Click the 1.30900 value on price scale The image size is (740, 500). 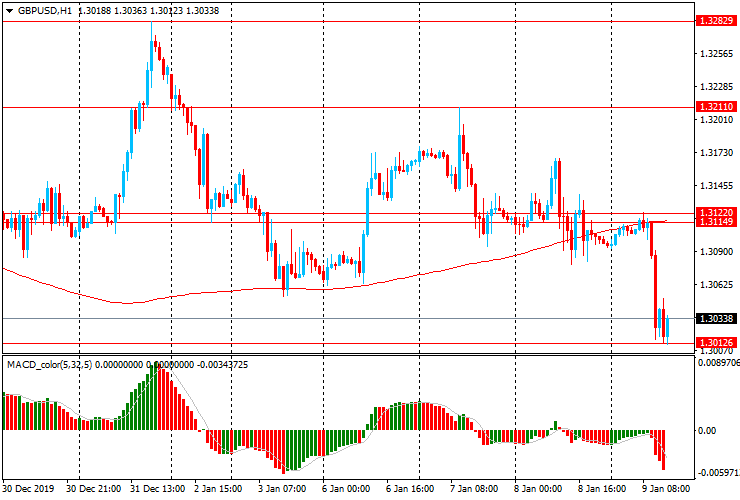[x=717, y=252]
